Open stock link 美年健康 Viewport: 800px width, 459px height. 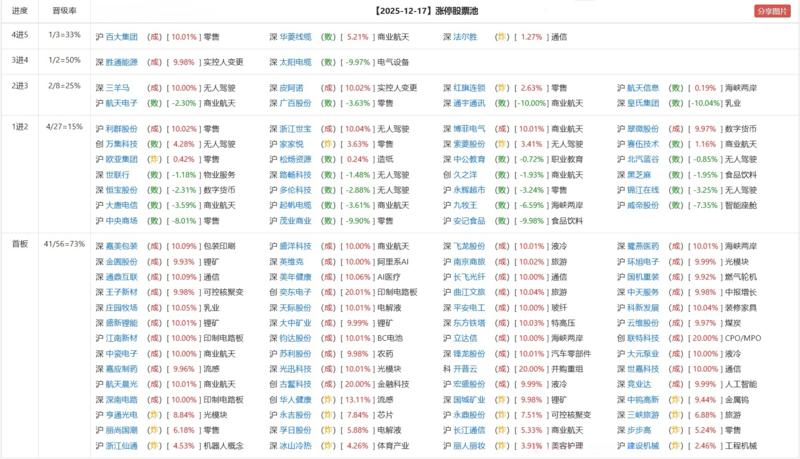(295, 277)
